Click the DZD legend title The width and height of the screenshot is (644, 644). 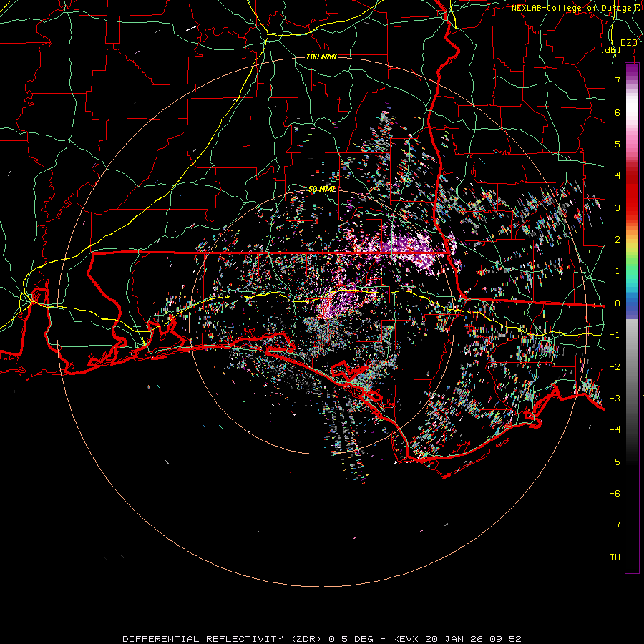[629, 43]
